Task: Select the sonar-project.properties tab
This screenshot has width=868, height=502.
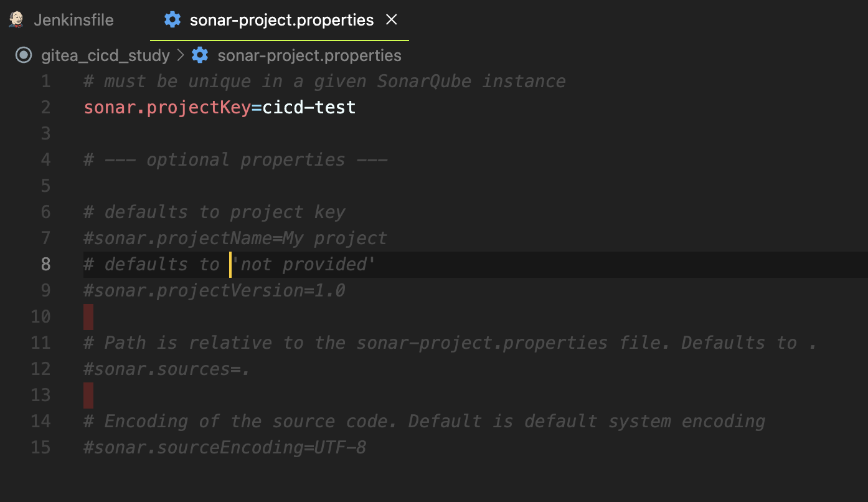Action: [x=280, y=20]
